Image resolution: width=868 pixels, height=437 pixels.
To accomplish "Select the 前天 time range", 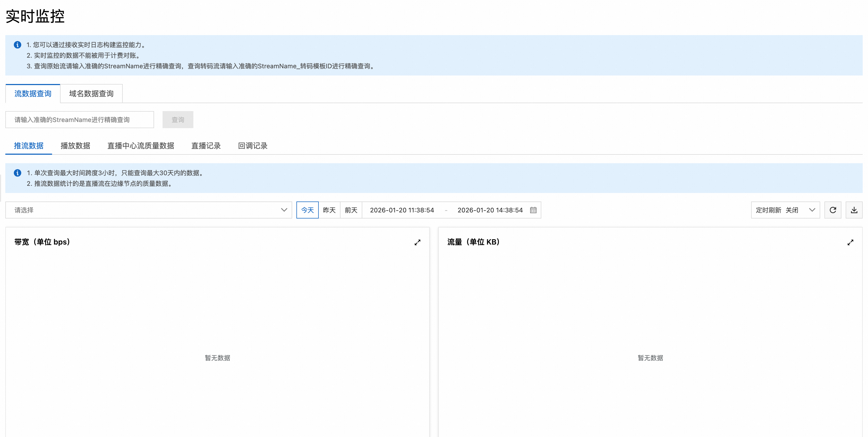I will (351, 210).
